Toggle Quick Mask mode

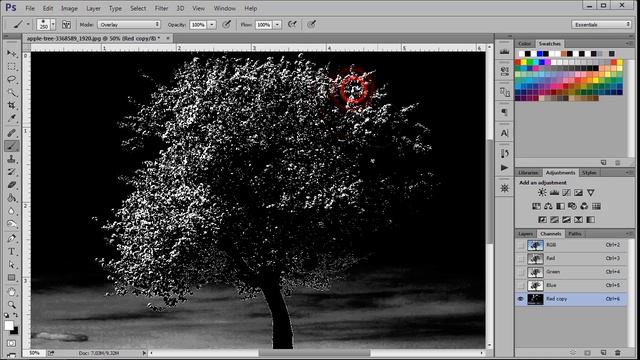(11, 343)
